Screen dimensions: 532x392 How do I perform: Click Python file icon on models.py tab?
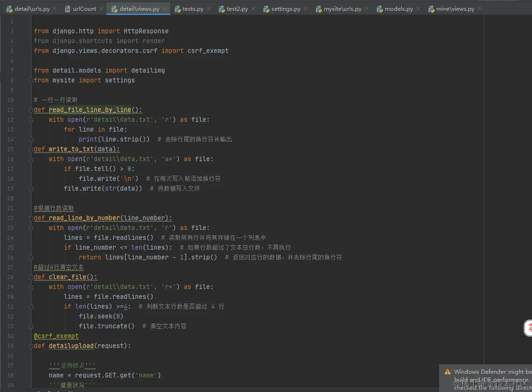380,9
